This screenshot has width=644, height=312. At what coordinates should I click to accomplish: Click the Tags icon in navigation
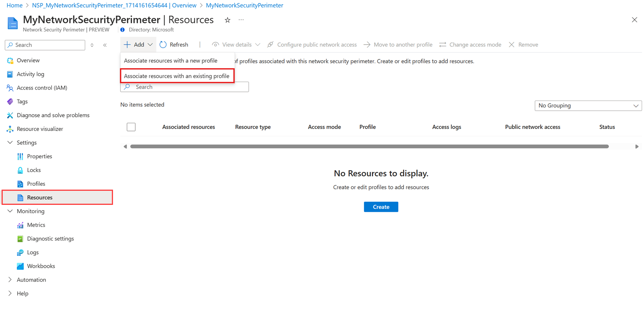(x=10, y=102)
